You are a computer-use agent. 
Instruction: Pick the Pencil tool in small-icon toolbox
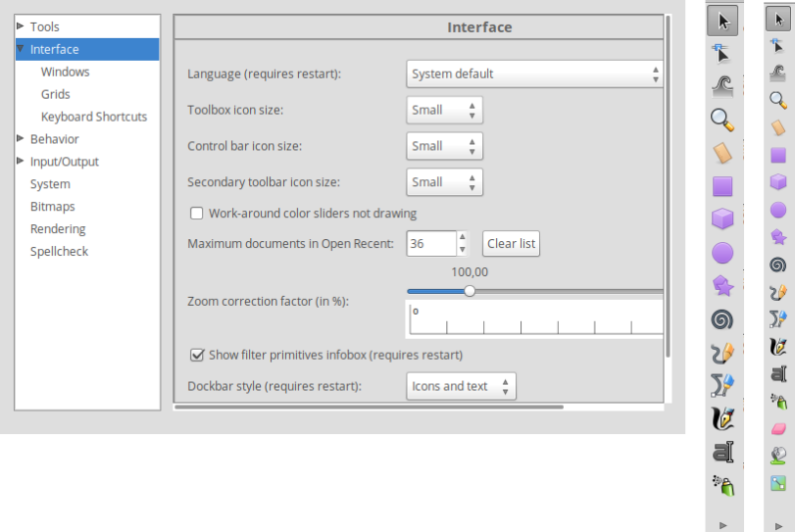click(x=777, y=292)
